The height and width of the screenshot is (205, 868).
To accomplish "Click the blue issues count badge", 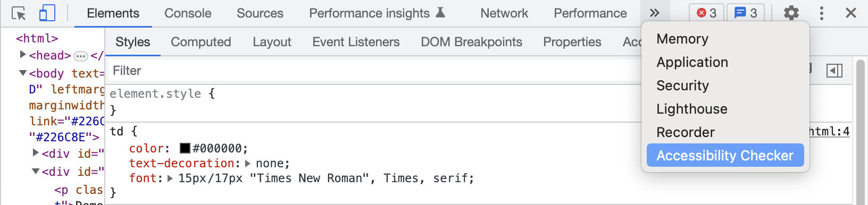I will click(x=746, y=13).
